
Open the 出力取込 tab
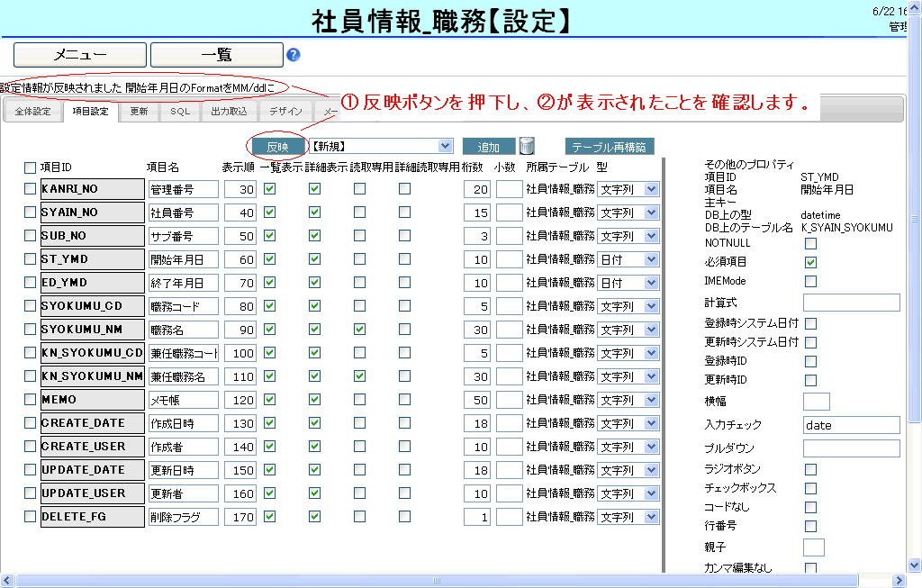(x=229, y=112)
